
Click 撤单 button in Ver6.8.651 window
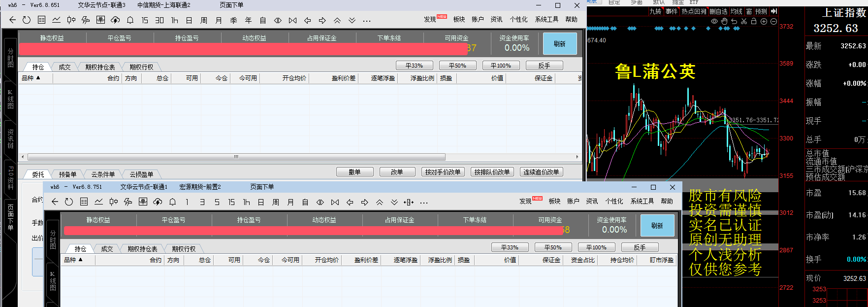[354, 172]
